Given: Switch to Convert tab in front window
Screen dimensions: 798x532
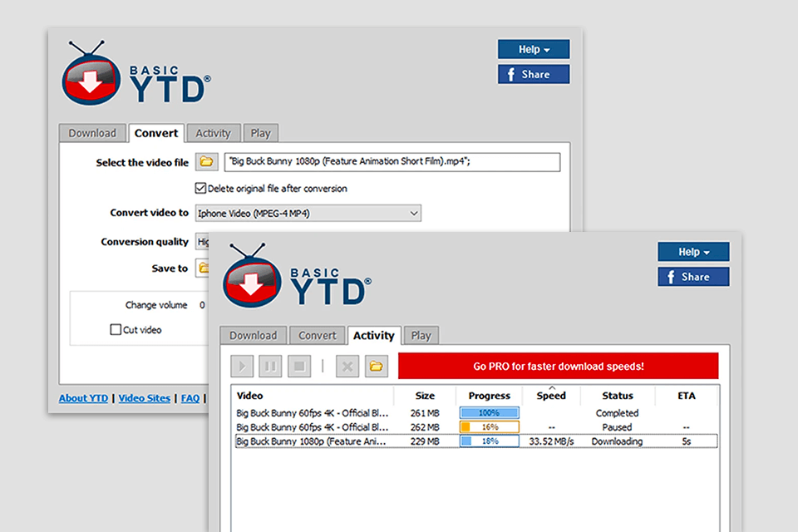Looking at the screenshot, I should pyautogui.click(x=317, y=336).
